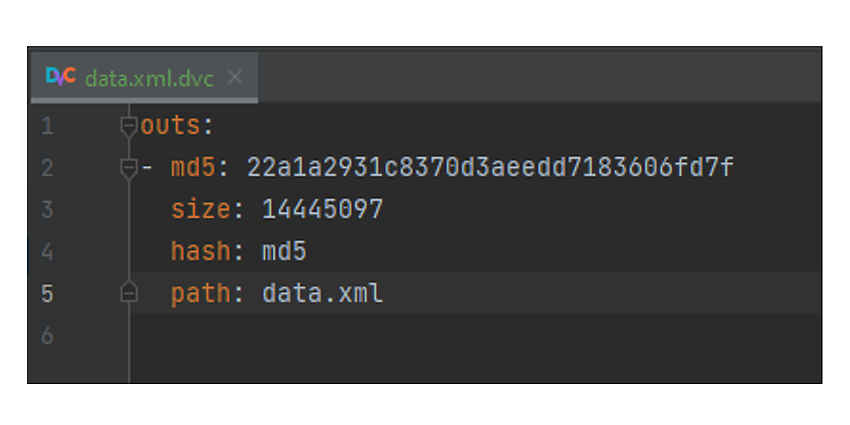Place cursor on the outs key
The height and width of the screenshot is (425, 850).
click(x=170, y=126)
